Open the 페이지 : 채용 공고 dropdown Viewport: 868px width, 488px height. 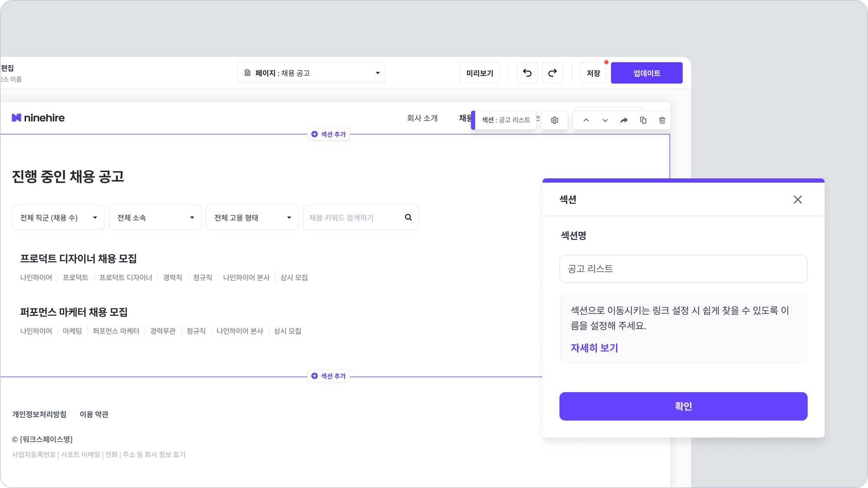(311, 73)
